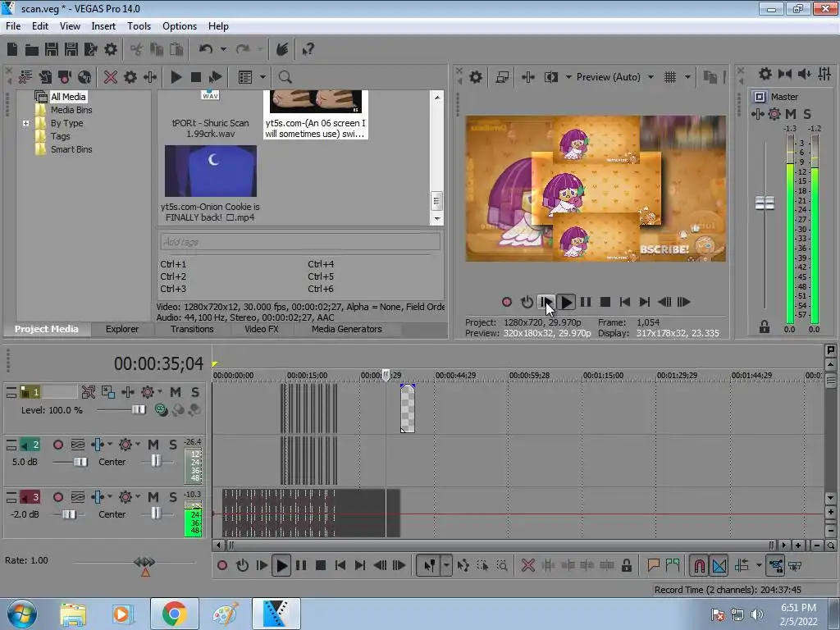Click the New project icon in the main toolbar
Image resolution: width=840 pixels, height=630 pixels.
12,50
